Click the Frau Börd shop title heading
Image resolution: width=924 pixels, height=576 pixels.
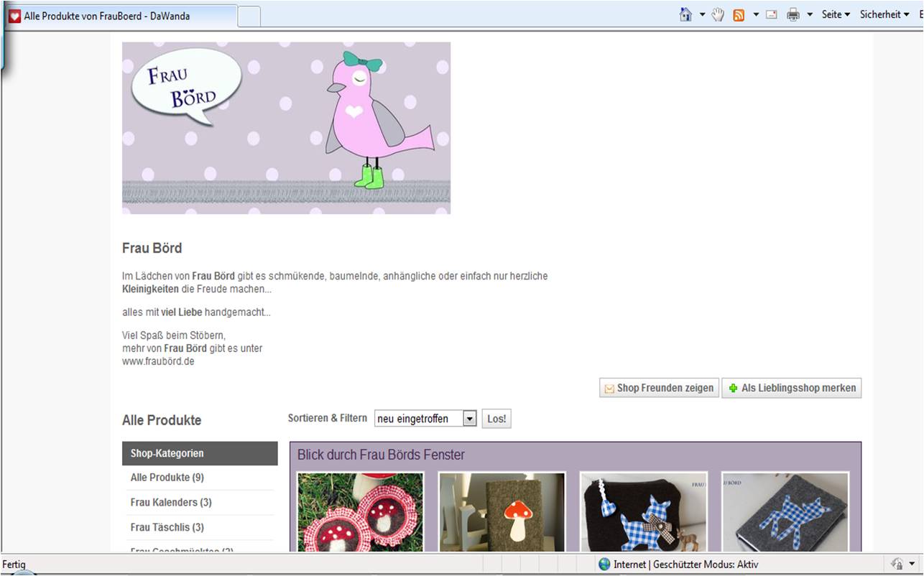[x=152, y=248]
